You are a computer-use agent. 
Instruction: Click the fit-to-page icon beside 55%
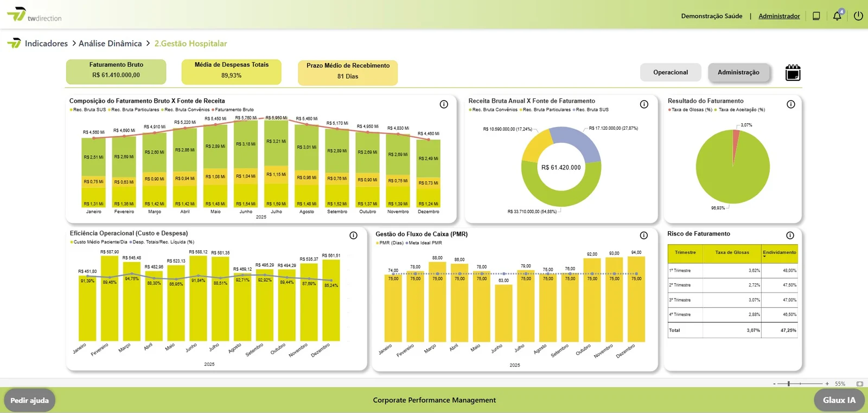860,384
